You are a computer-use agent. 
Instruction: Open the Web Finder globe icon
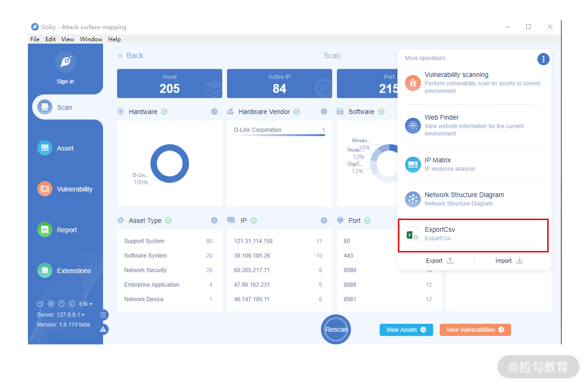[413, 126]
